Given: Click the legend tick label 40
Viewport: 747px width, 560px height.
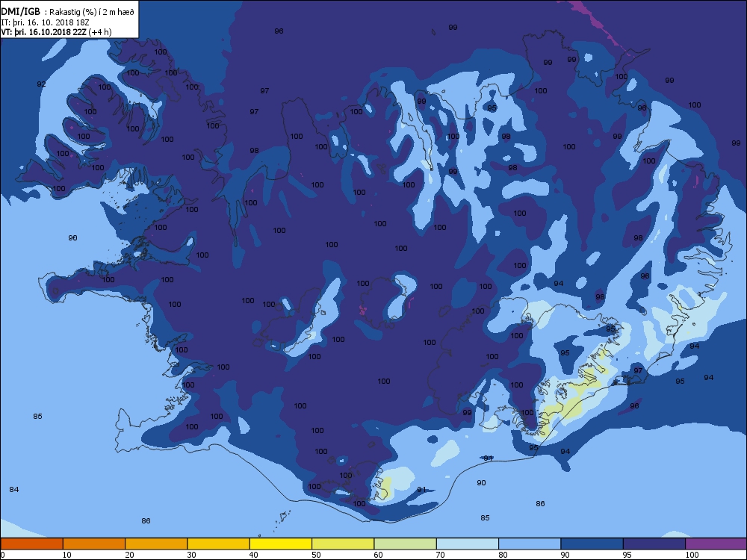Looking at the screenshot, I should coord(253,555).
